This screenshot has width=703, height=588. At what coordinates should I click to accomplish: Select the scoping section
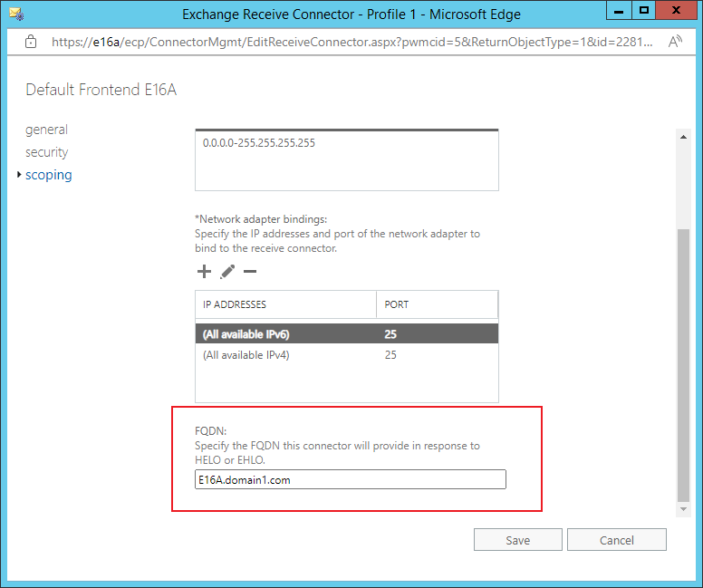(48, 175)
